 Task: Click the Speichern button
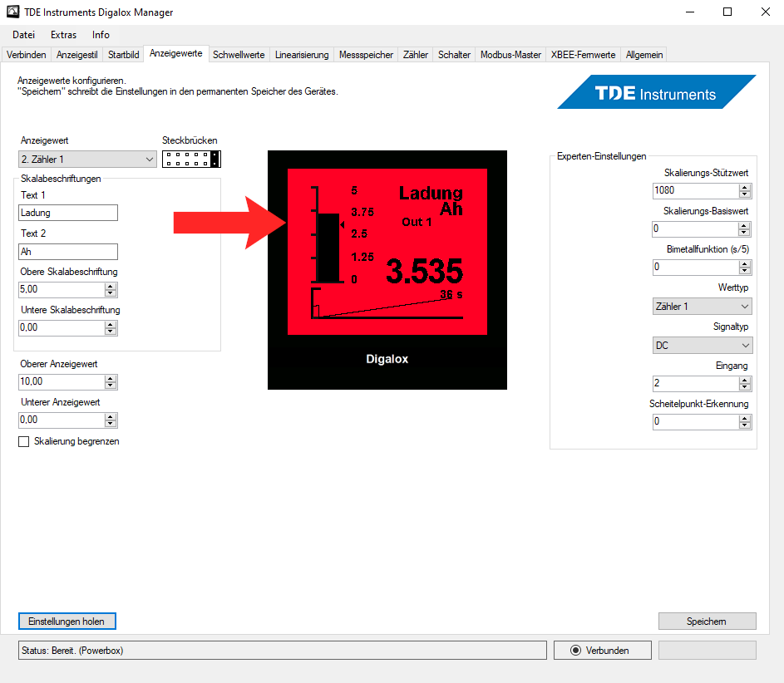tap(707, 622)
